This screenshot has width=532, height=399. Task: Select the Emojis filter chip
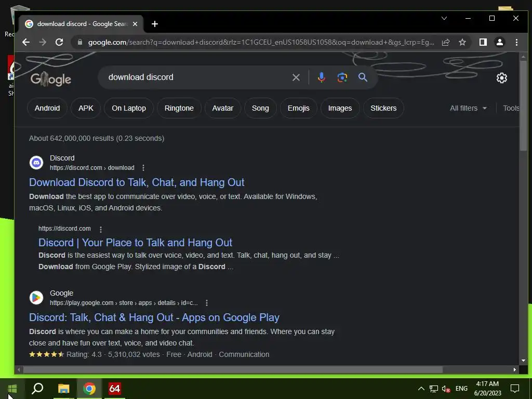click(299, 108)
